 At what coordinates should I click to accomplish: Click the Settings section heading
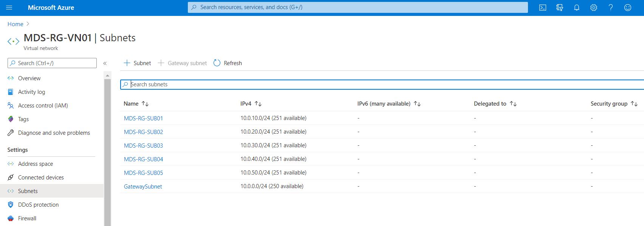pyautogui.click(x=18, y=150)
